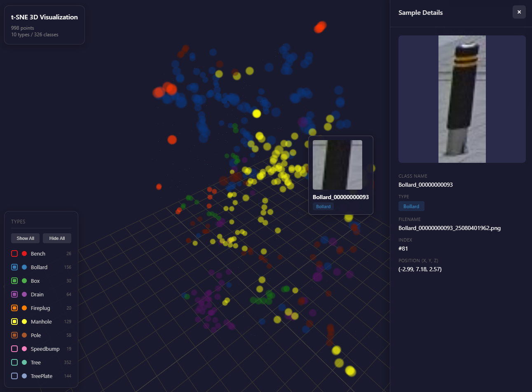This screenshot has width=532, height=392.
Task: Click the class name under CLASS NAME
Action: tap(426, 185)
